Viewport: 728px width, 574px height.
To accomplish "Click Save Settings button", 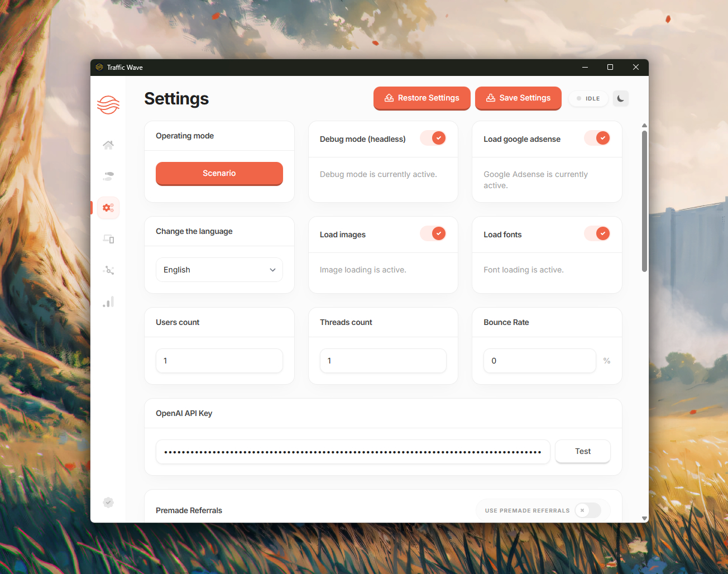I will 518,98.
